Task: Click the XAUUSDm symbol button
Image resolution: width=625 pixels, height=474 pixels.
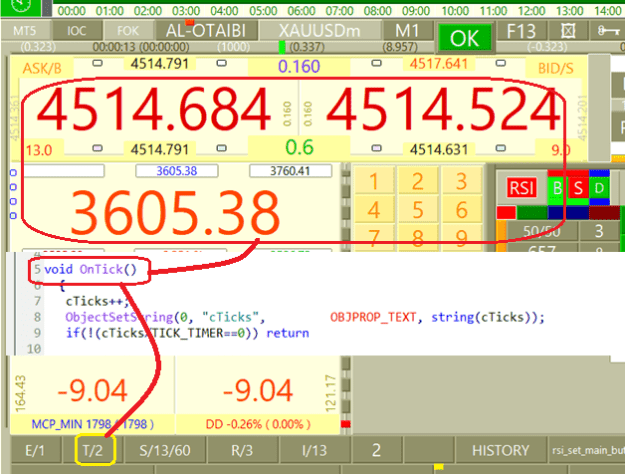Action: (319, 31)
